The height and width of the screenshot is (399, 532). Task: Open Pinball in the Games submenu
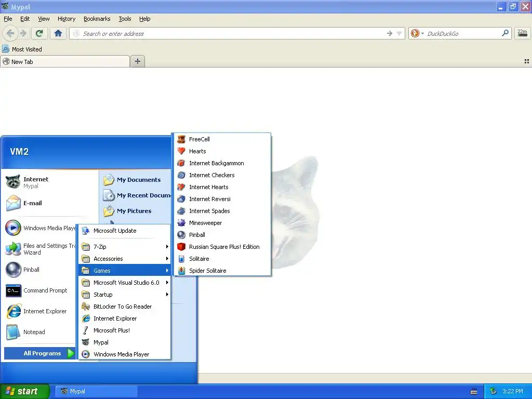222,235
